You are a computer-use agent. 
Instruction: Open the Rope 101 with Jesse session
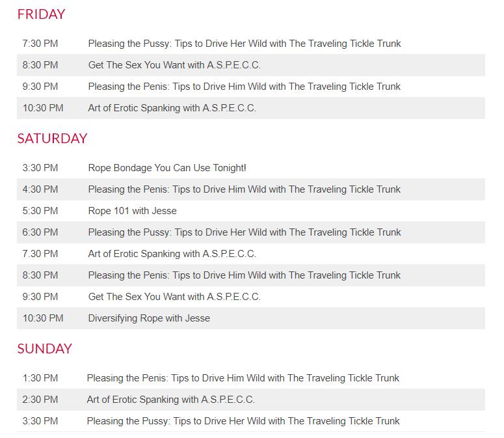(x=132, y=211)
